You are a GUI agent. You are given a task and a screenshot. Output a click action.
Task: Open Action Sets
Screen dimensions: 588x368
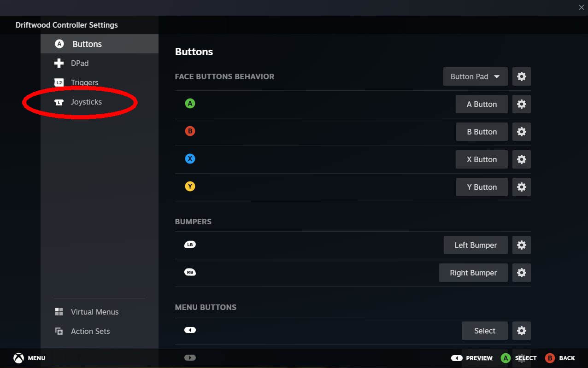(90, 331)
